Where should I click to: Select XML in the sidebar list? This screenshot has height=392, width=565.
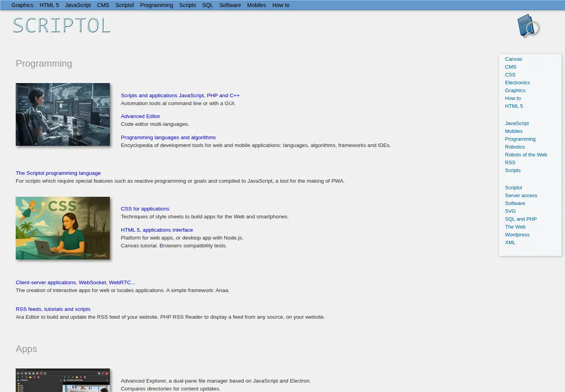point(510,242)
